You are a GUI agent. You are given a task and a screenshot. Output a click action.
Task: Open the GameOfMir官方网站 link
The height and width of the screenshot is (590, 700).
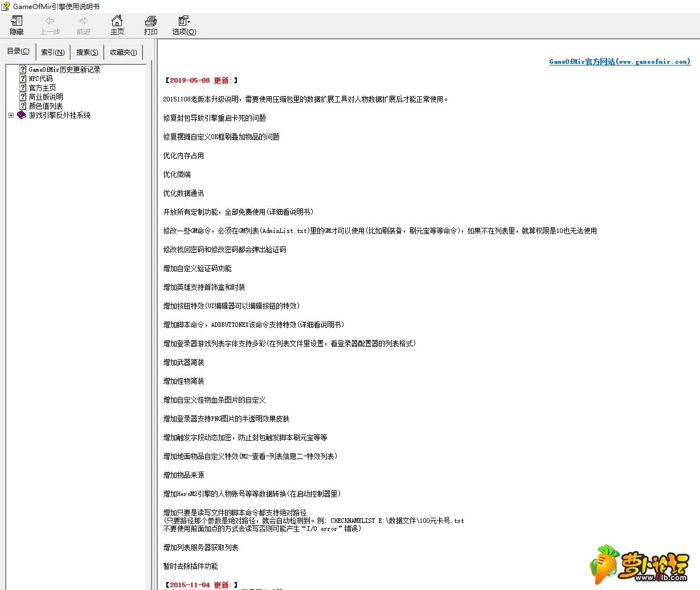620,62
